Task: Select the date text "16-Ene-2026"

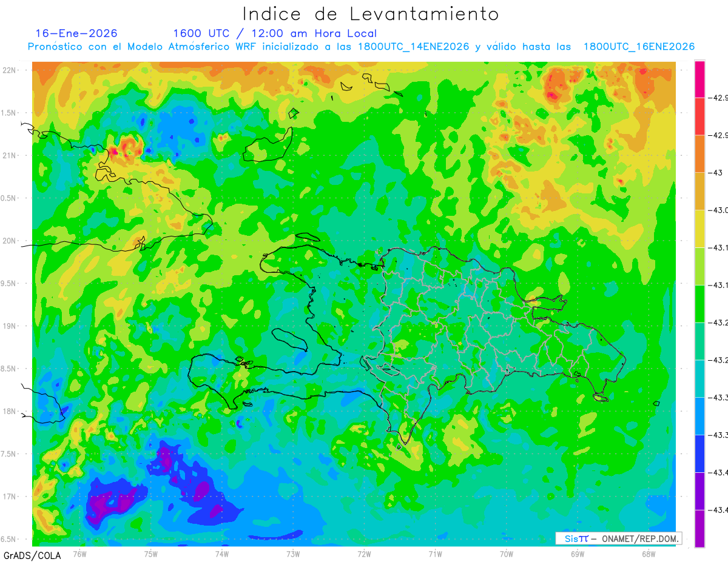Action: pos(76,33)
